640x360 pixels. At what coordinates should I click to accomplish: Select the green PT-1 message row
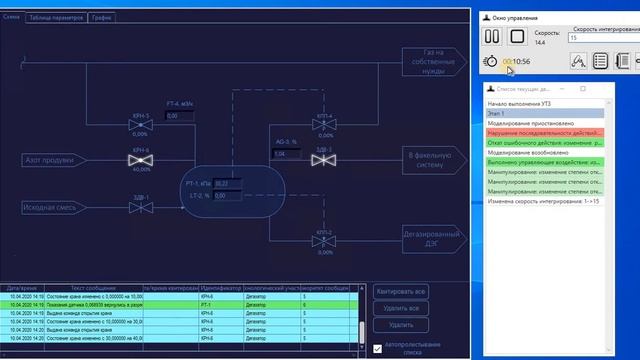point(179,305)
